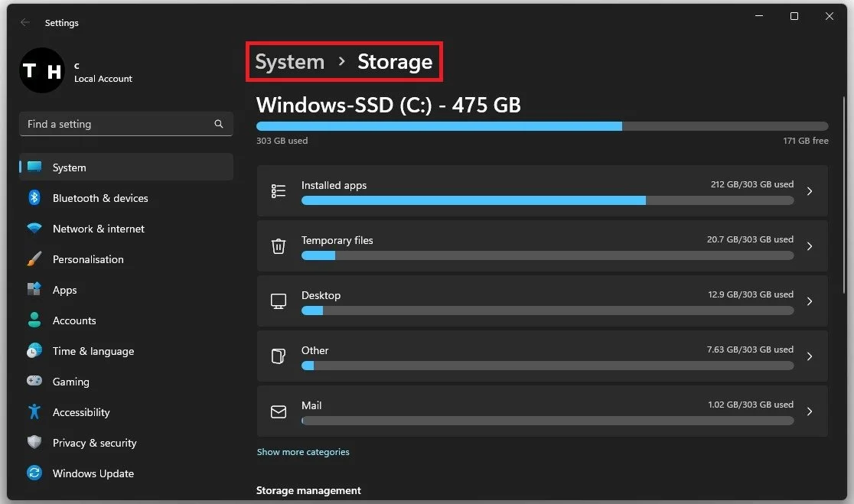Click the Bluetooth icon in sidebar

pos(34,197)
